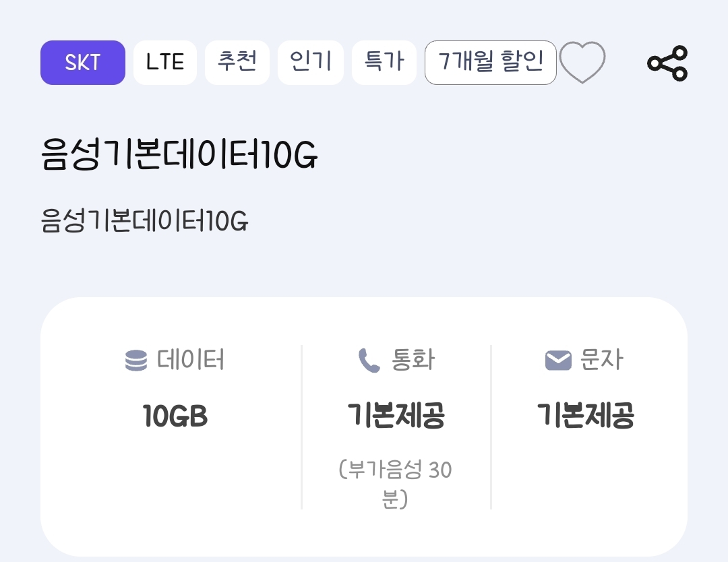The image size is (728, 562).
Task: Click the large 음성기본데이터10G title
Action: (179, 156)
